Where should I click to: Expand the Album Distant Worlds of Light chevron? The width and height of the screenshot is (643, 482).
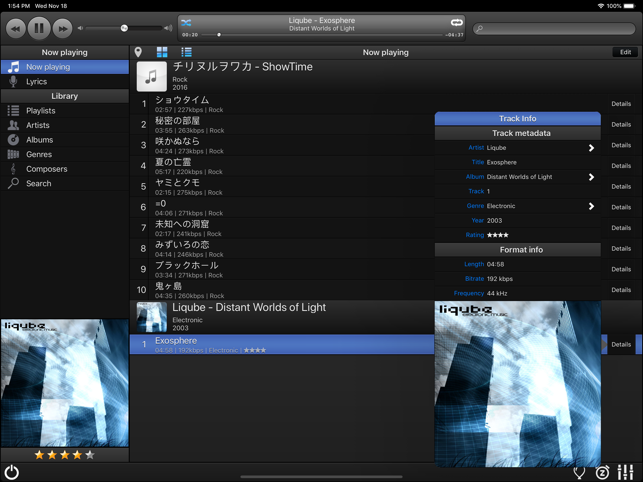tap(591, 177)
